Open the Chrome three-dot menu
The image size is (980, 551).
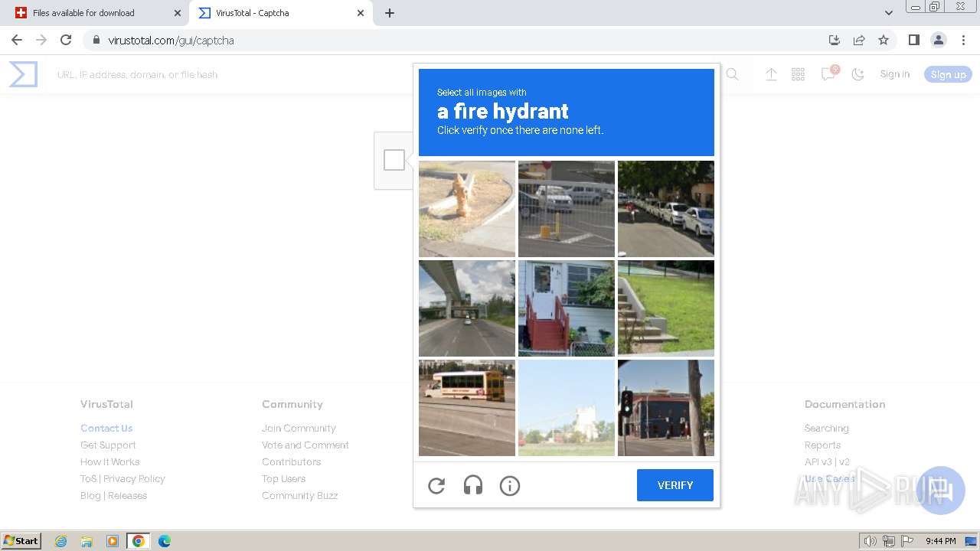click(963, 40)
